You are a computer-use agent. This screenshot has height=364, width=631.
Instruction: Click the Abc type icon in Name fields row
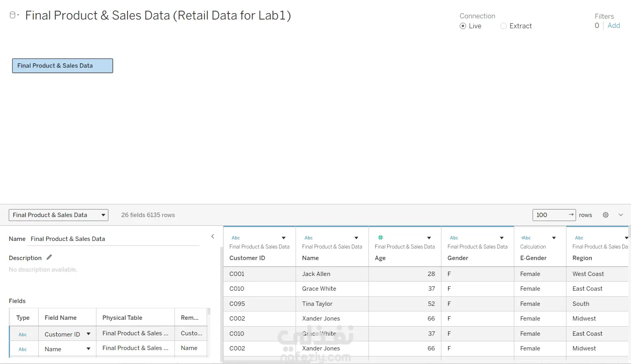[23, 349]
